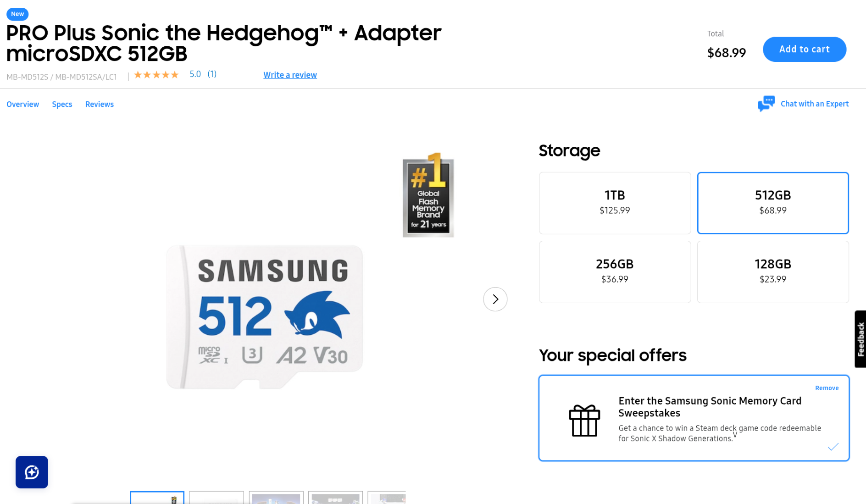Add the memory card to cart

(804, 49)
